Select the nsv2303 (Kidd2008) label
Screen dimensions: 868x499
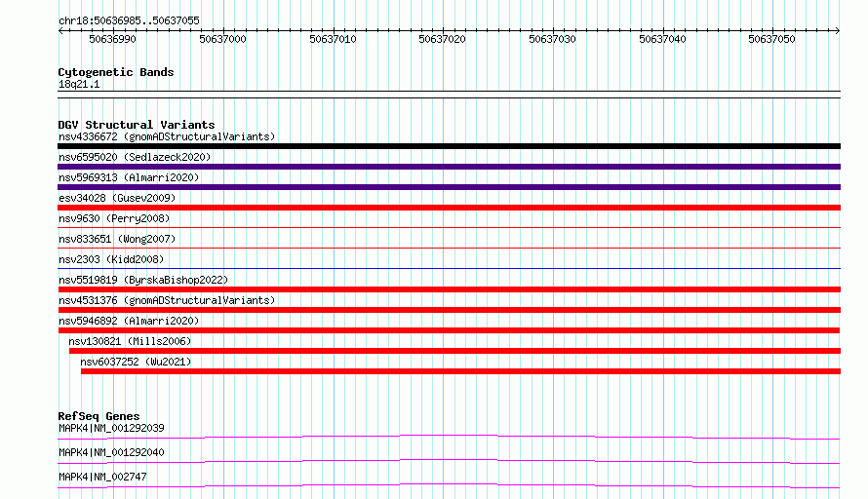pos(111,259)
